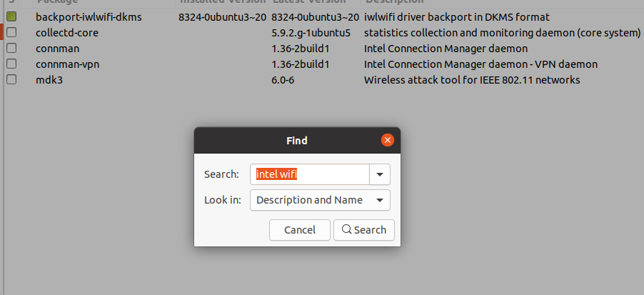Click latest version 1.36-2build1 for connman-vpn
644x295 pixels.
tap(301, 64)
